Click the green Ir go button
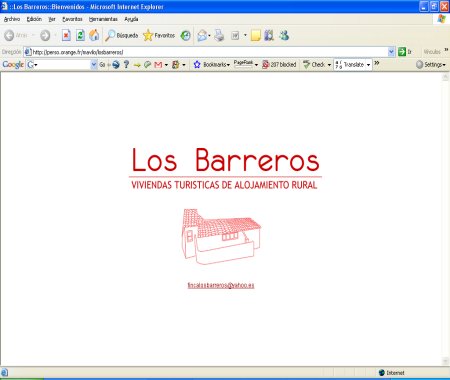This screenshot has height=380, width=450. (405, 52)
